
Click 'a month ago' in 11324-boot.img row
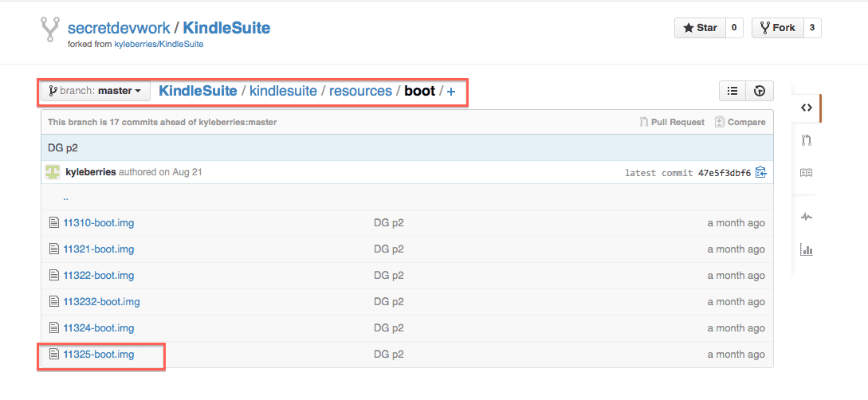coord(736,328)
